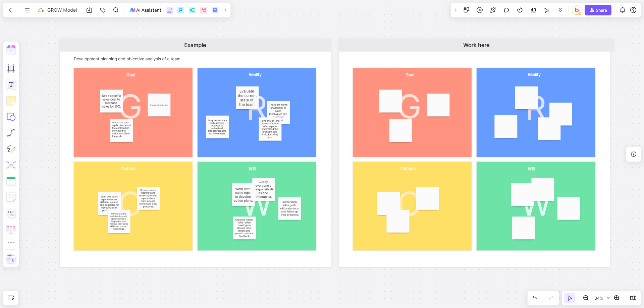Screen dimensions: 644x308
Task: Select the 'Clarify everyone's responsibilities' note
Action: [264, 189]
